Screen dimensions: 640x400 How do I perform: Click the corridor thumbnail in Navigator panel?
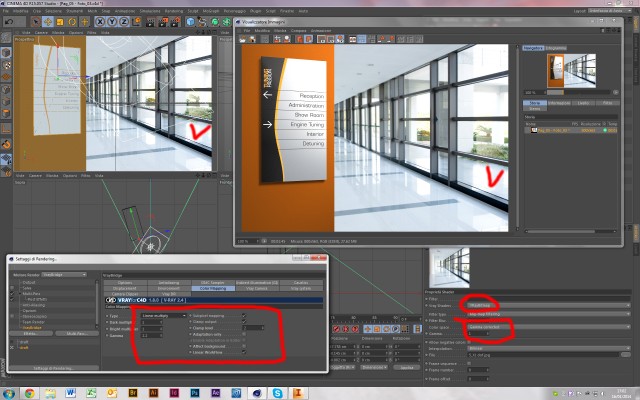pyautogui.click(x=571, y=70)
